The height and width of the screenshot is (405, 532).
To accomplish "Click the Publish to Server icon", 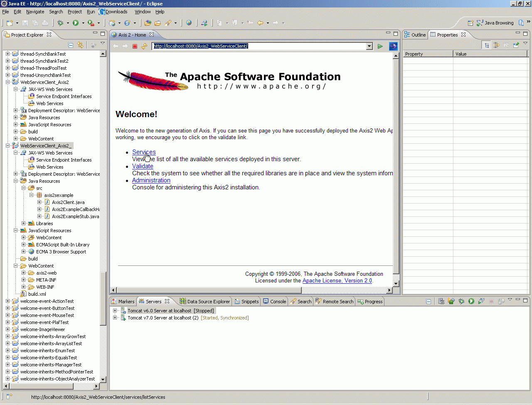I will (501, 301).
